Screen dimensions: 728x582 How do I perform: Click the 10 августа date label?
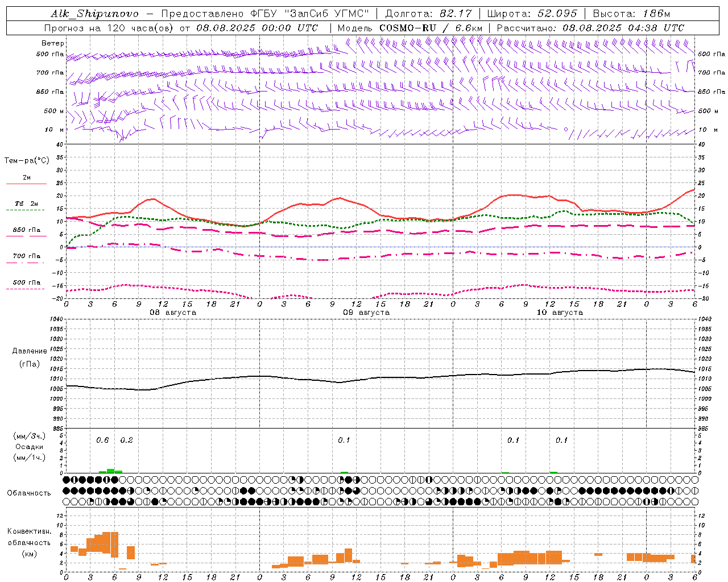pos(560,313)
